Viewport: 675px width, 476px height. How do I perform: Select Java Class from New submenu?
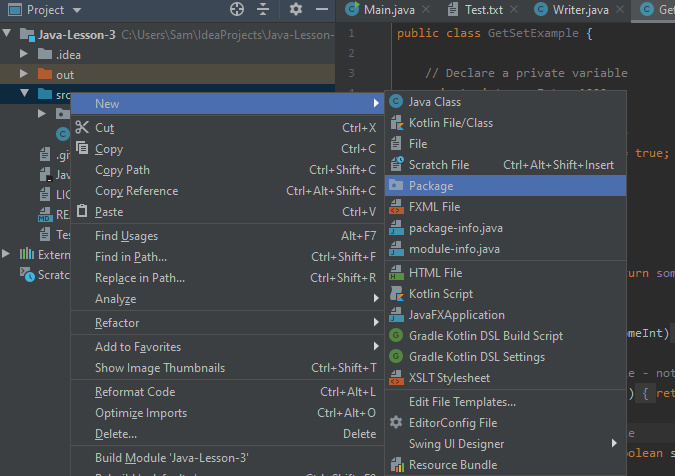coord(434,102)
